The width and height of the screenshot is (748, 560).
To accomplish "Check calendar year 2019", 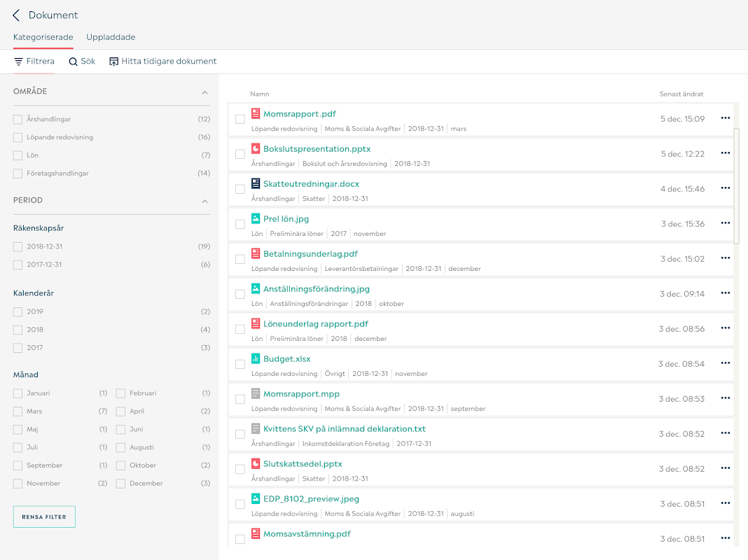I will [x=18, y=311].
